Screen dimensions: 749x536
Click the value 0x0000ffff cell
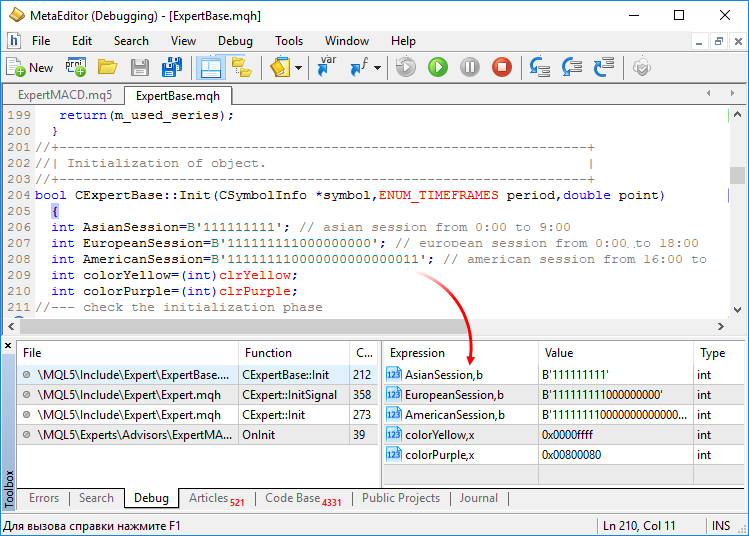[616, 435]
